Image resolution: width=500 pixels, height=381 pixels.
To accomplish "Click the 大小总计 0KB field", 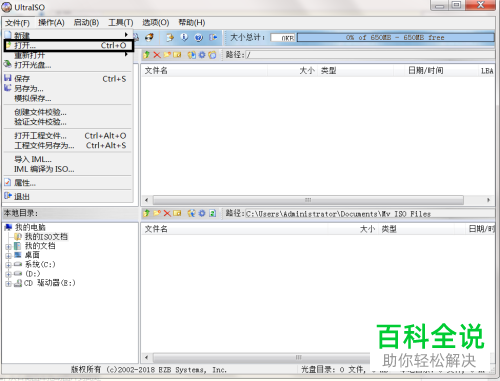I will pos(283,38).
